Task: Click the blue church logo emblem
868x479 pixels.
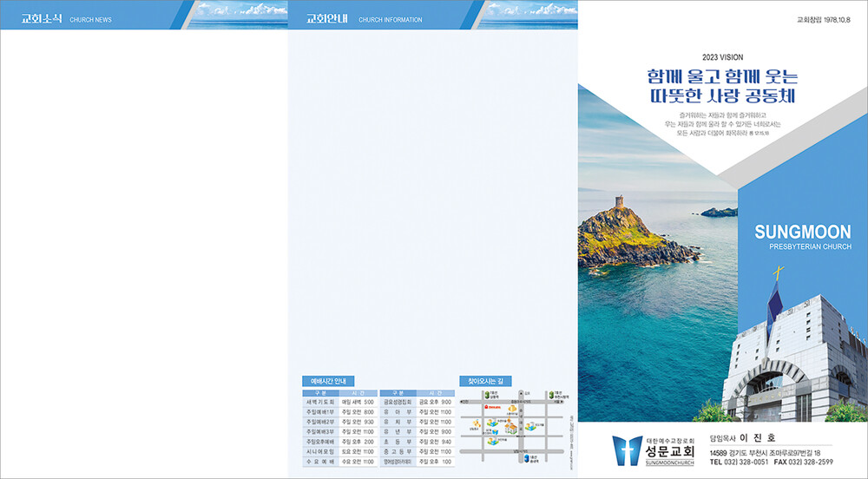Action: coord(627,451)
